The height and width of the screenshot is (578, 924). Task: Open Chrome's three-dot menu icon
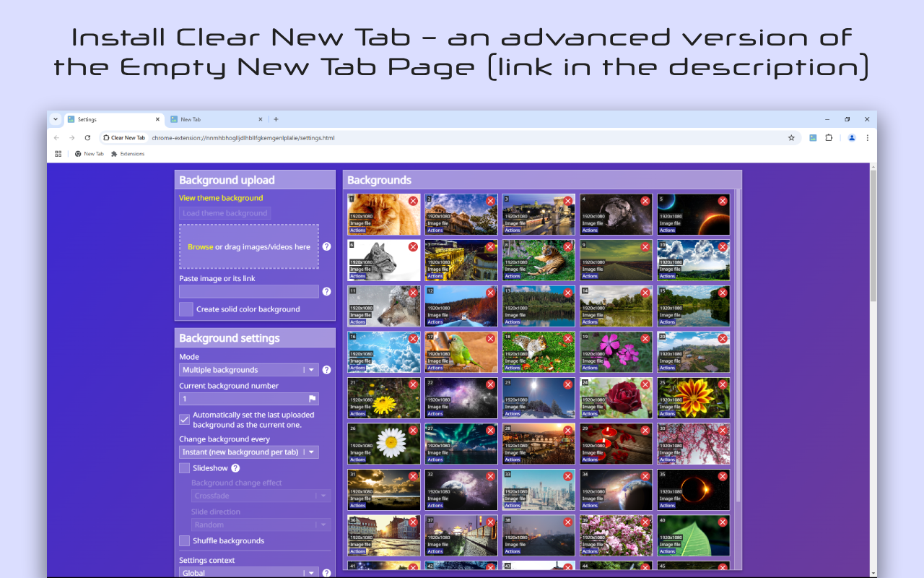point(867,137)
